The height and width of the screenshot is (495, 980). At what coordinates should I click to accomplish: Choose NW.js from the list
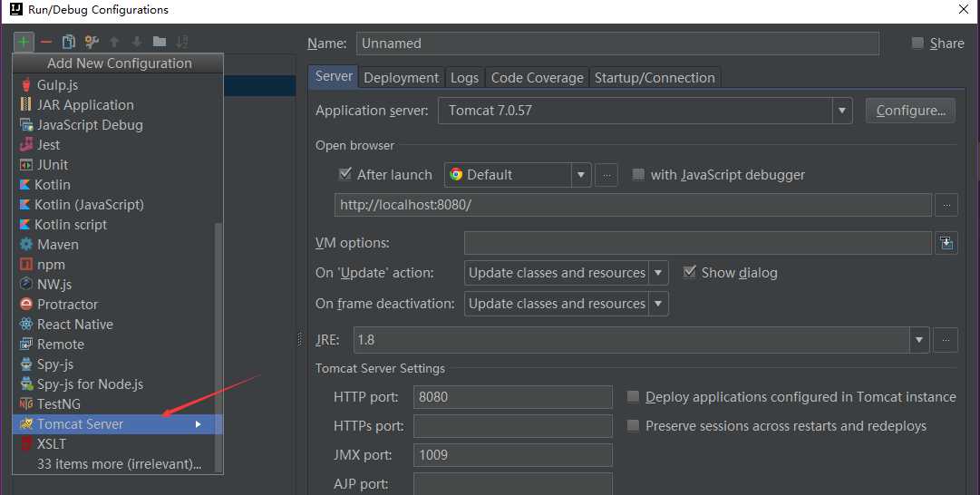click(x=118, y=285)
